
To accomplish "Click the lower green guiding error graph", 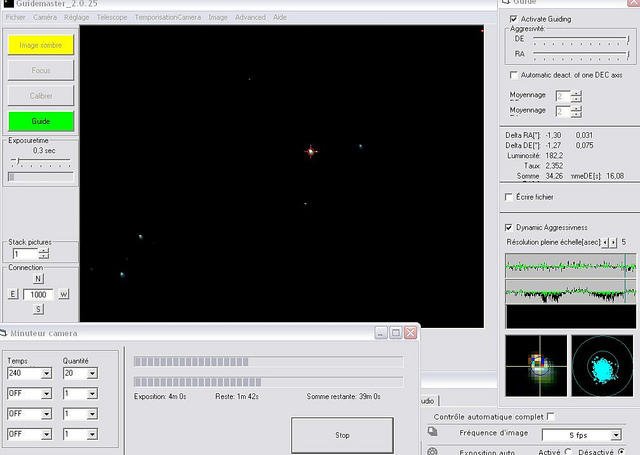I will [571, 291].
